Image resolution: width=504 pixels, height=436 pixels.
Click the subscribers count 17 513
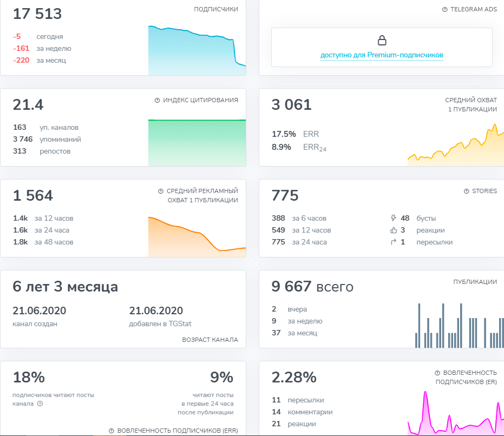click(x=37, y=14)
